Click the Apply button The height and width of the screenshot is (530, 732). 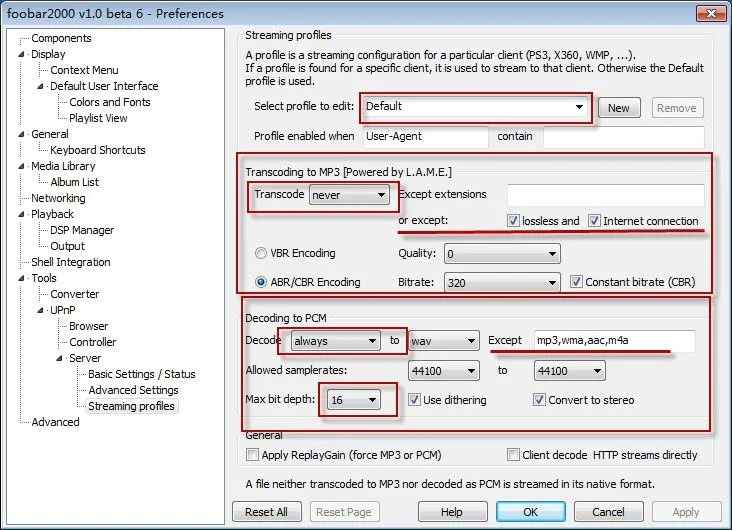coord(686,512)
